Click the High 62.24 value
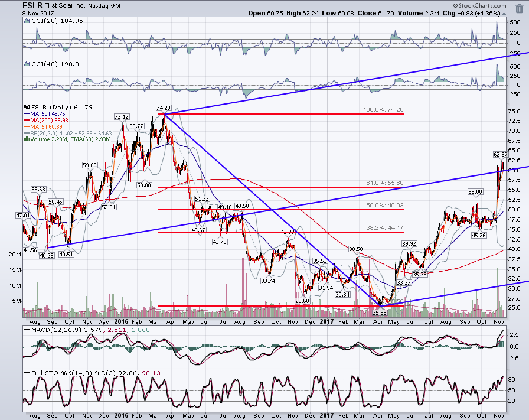This screenshot has height=420, width=529. pyautogui.click(x=302, y=13)
